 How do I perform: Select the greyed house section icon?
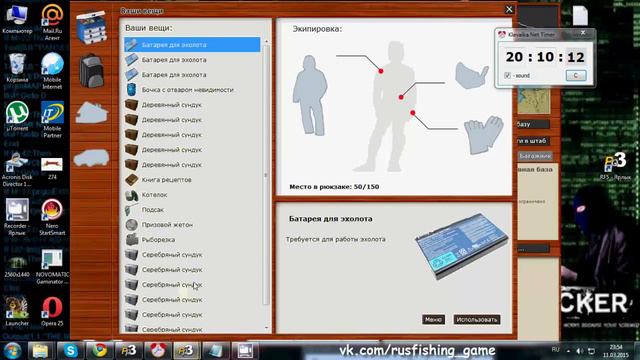pos(92,112)
